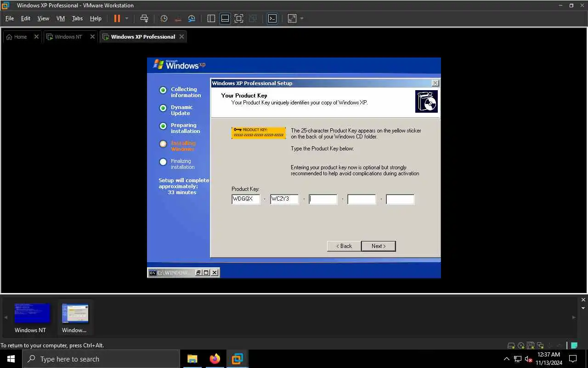Click the teal message log icon
Screen dimensions: 588x368
pyautogui.click(x=574, y=345)
